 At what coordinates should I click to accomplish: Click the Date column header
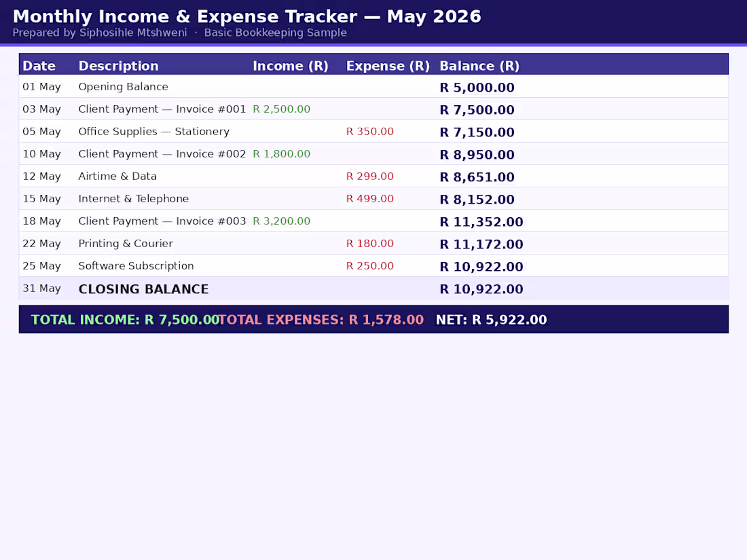[39, 66]
